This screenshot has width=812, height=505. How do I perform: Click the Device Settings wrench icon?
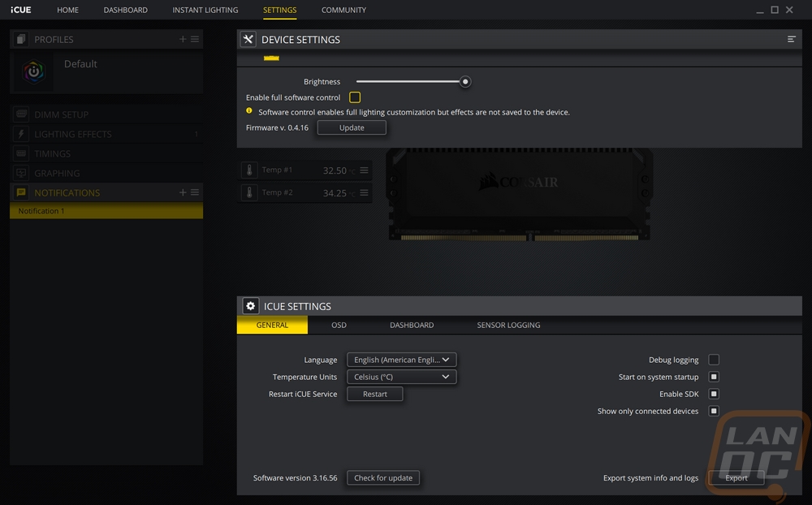[x=248, y=39]
